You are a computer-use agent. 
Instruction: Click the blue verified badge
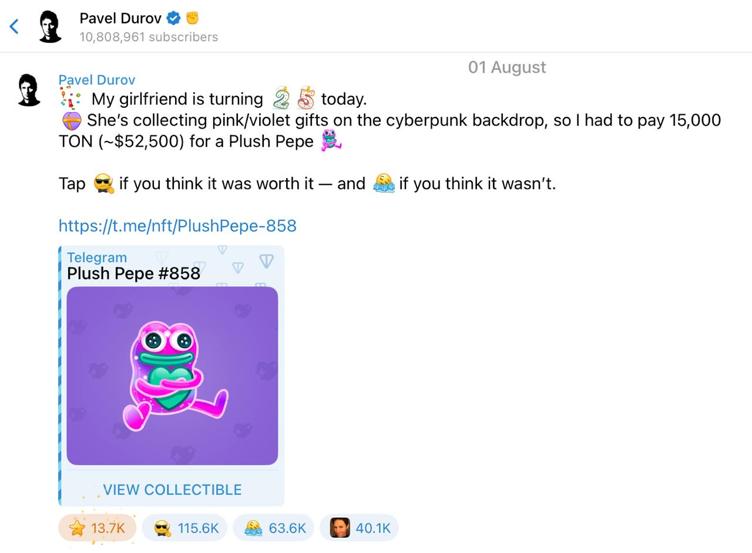point(173,18)
